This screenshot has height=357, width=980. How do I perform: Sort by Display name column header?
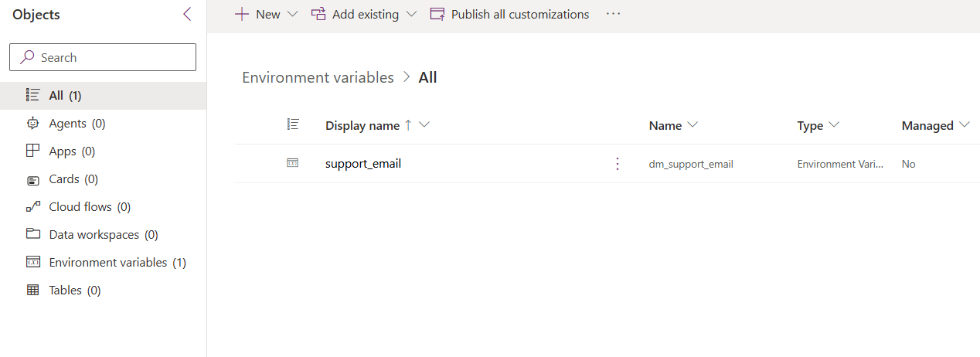[362, 125]
